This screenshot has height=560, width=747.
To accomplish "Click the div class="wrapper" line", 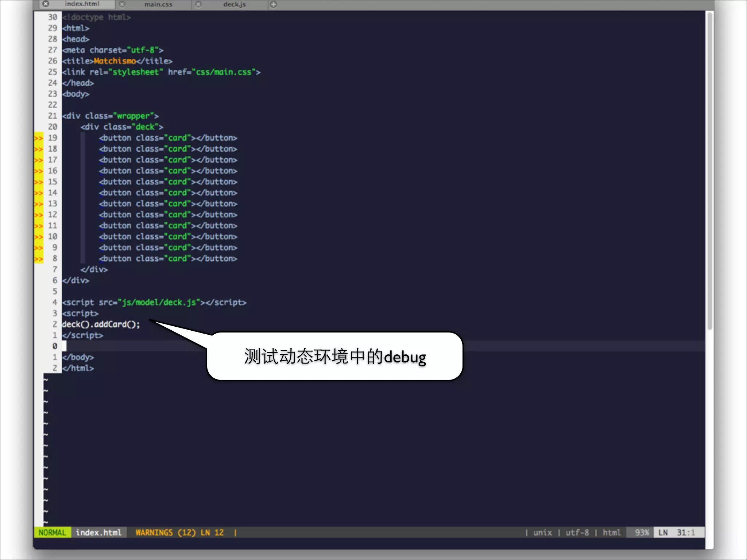I will point(111,116).
